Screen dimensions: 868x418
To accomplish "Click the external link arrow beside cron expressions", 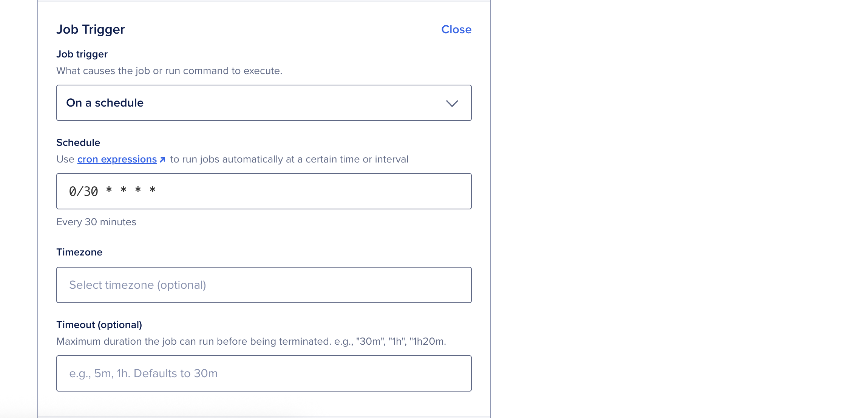I will [x=162, y=159].
